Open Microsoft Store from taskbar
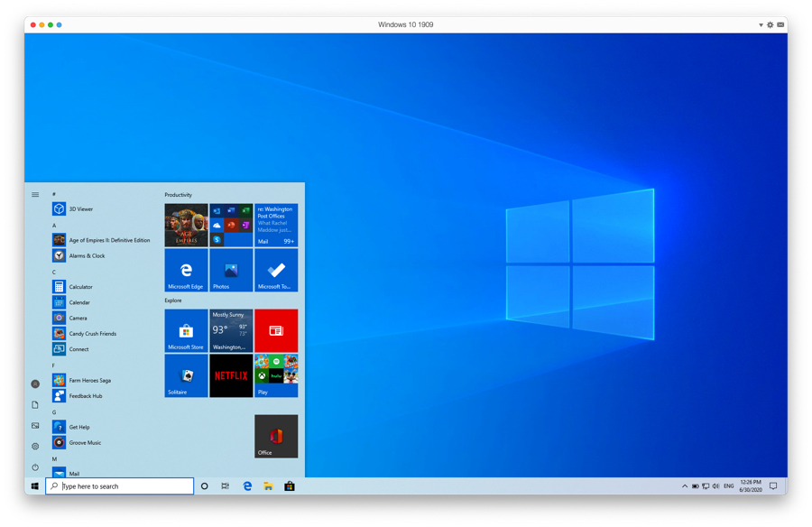 click(x=290, y=486)
